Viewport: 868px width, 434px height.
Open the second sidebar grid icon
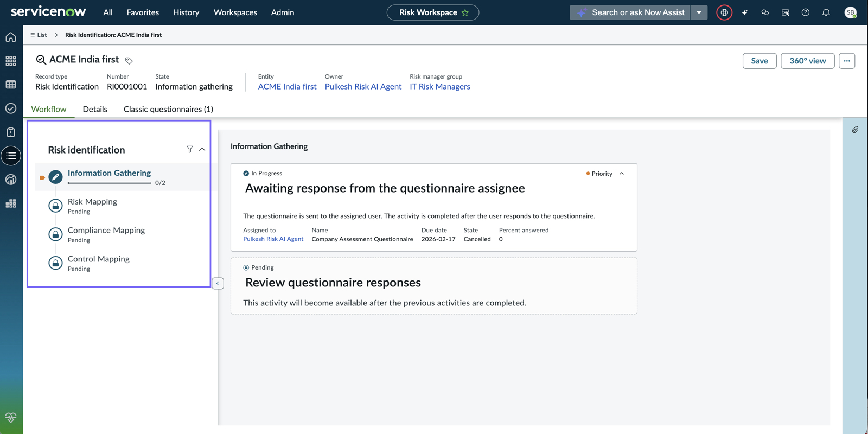tap(11, 61)
